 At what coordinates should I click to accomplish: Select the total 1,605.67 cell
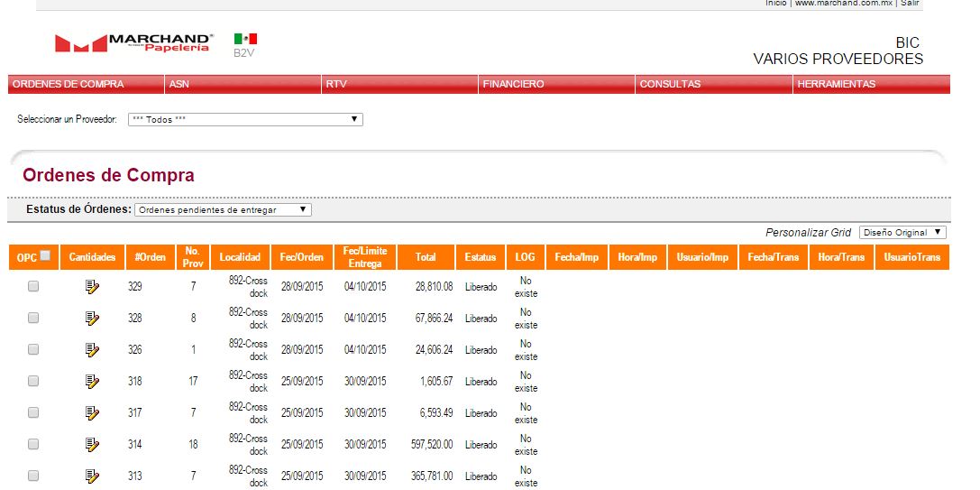[436, 381]
